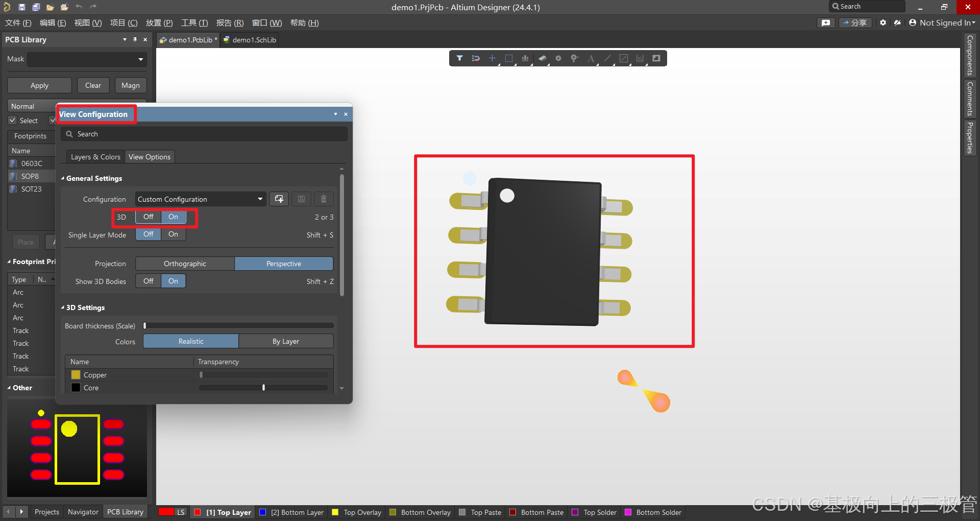Viewport: 980px width, 521px height.
Task: Select By Layer colors option
Action: 286,341
